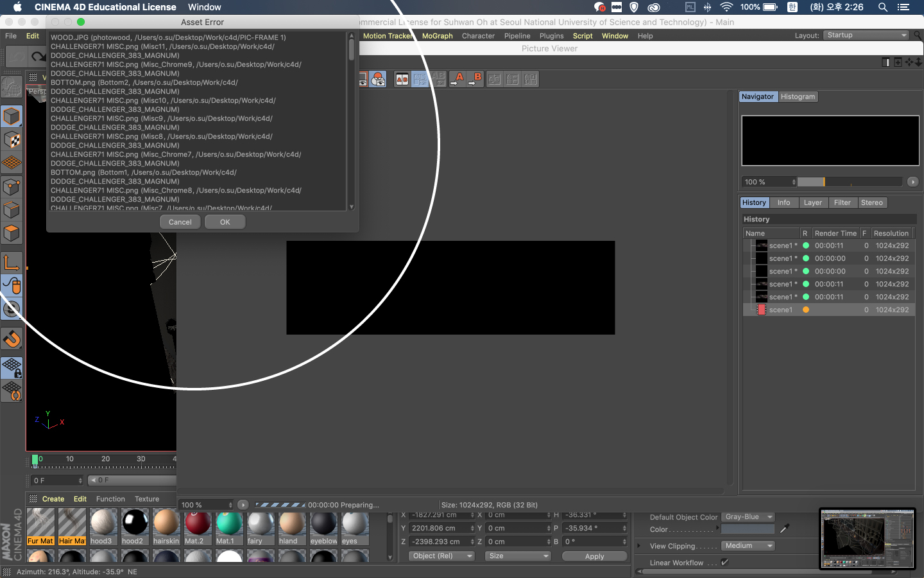Select the Points mode icon
Screen dimensions: 924x578
[12, 187]
